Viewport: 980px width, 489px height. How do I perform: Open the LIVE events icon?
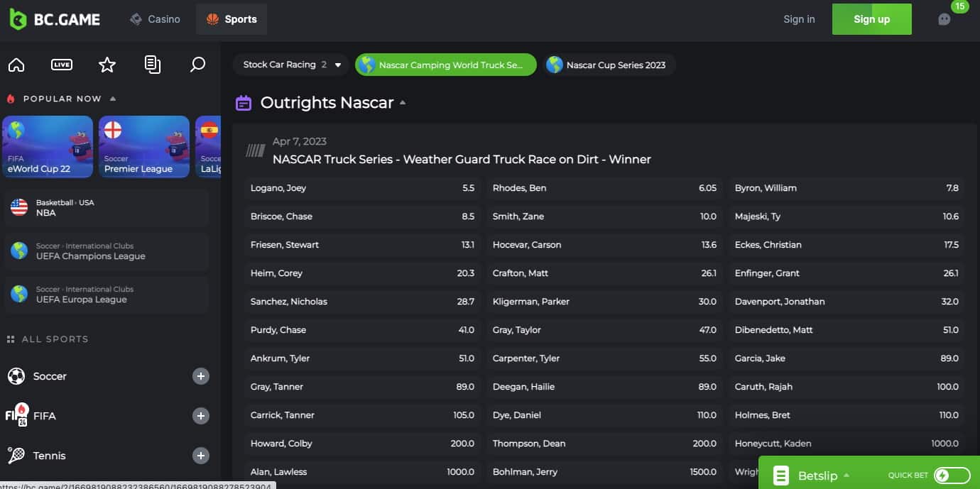click(62, 65)
